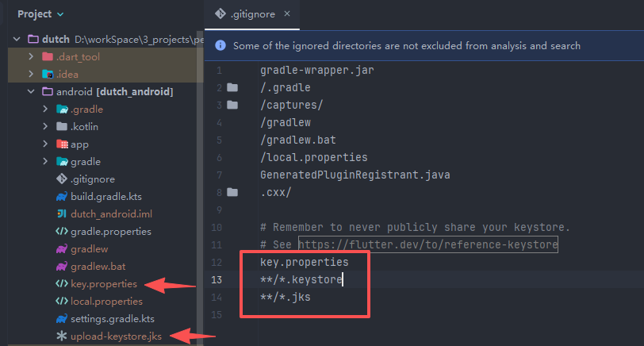The image size is (644, 346).
Task: Click the upload-keystore.jks file icon
Action: (x=61, y=336)
